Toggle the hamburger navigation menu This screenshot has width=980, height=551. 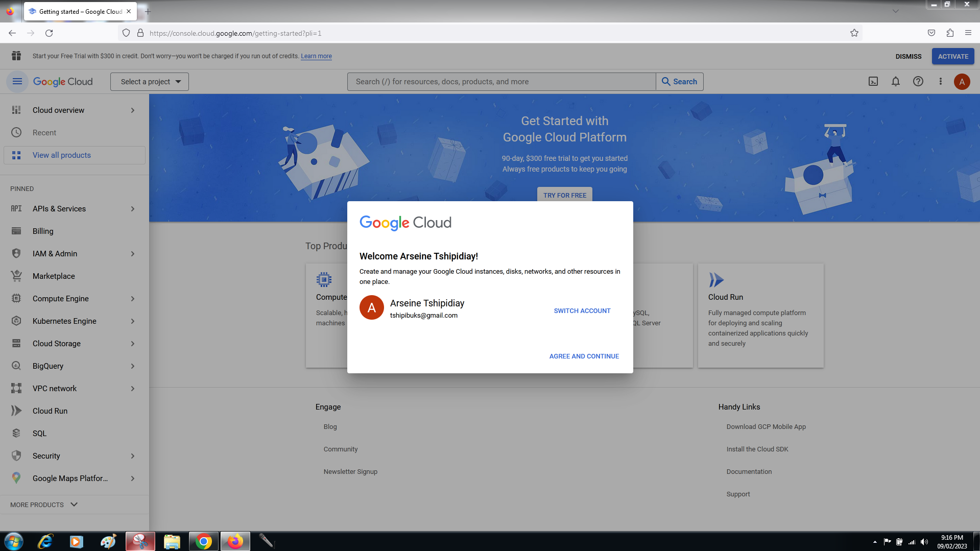[17, 82]
